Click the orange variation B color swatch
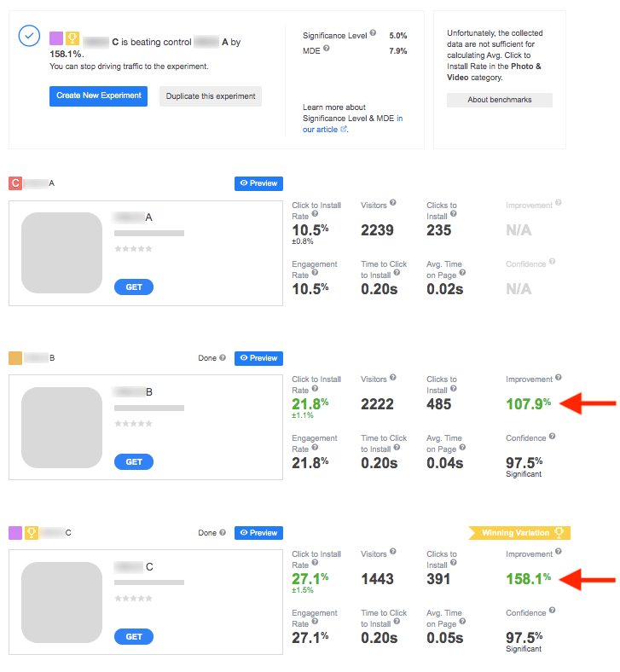This screenshot has width=620, height=672. point(15,358)
